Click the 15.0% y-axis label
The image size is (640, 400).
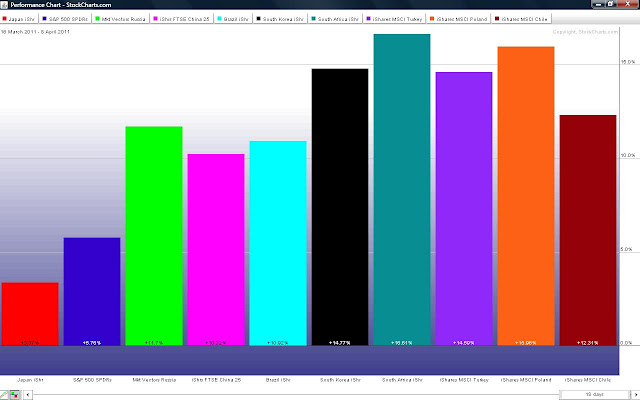point(628,62)
